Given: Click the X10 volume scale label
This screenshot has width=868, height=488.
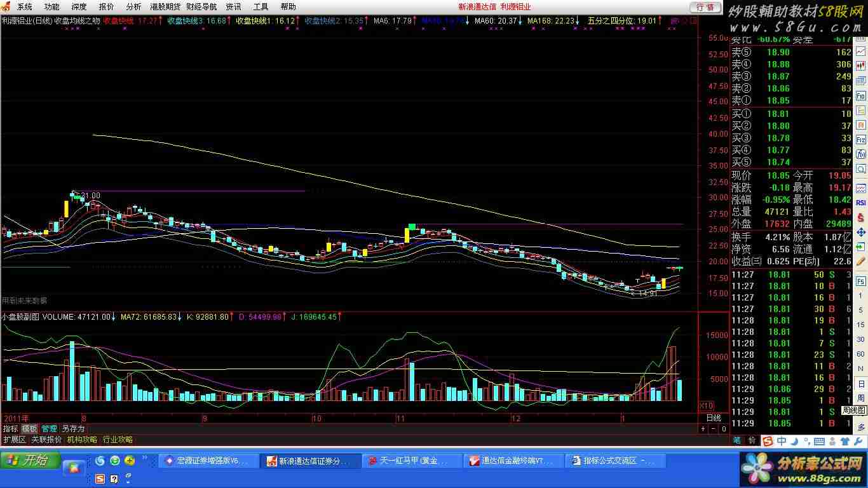Looking at the screenshot, I should pos(706,405).
